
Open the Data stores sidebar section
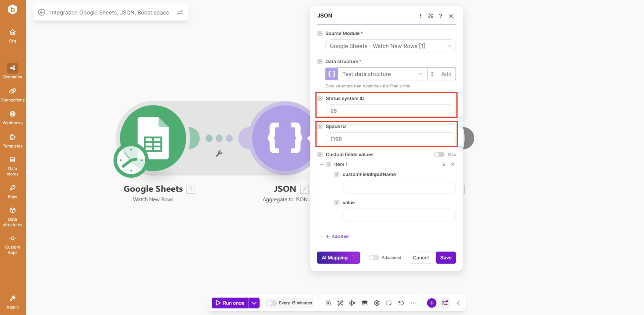tap(12, 166)
